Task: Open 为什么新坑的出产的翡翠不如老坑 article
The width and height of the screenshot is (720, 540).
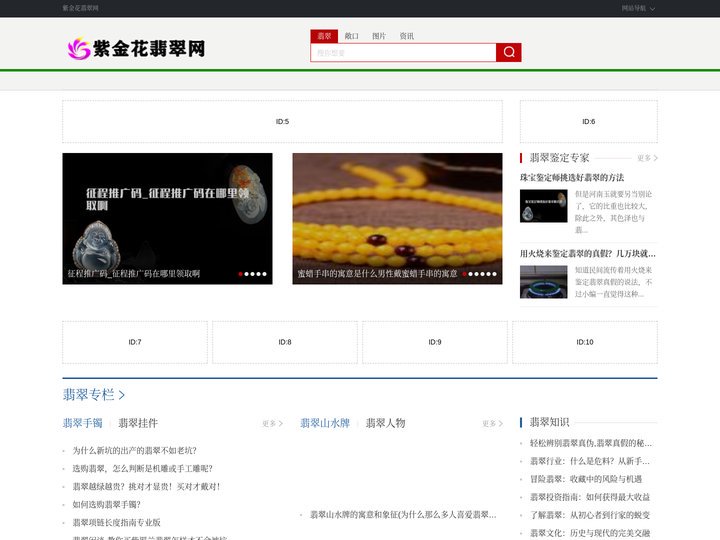Action: (135, 450)
